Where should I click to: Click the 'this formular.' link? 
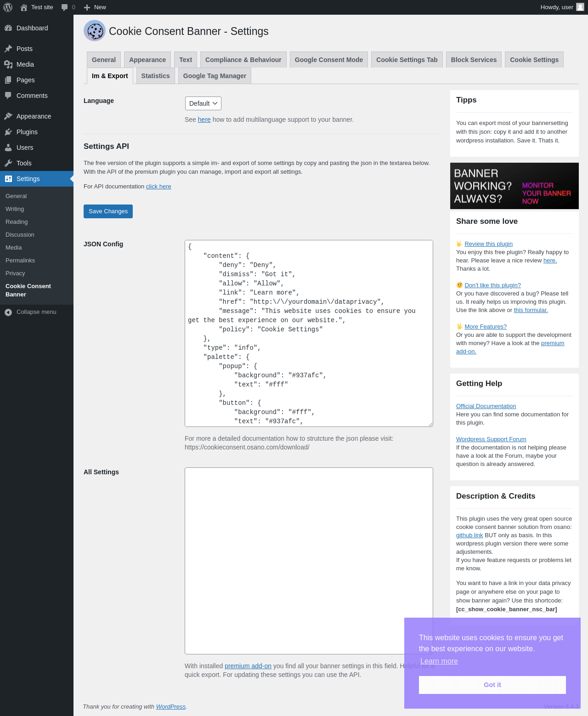(531, 310)
